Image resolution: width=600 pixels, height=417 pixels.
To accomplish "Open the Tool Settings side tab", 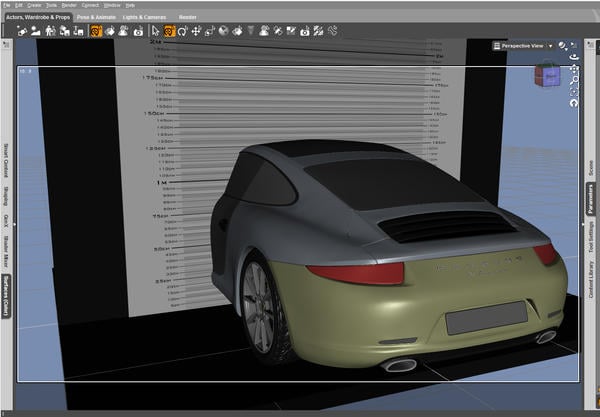I will (x=590, y=237).
